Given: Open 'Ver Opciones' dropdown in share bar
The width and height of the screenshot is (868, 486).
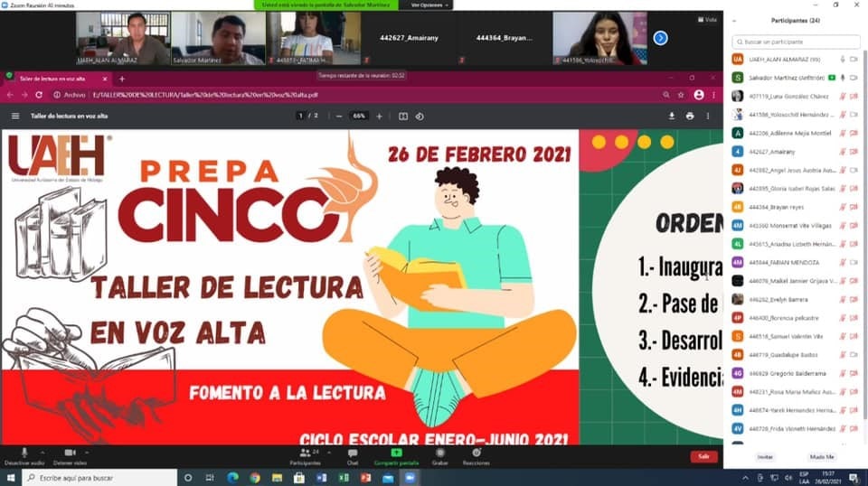Looking at the screenshot, I should [x=430, y=5].
